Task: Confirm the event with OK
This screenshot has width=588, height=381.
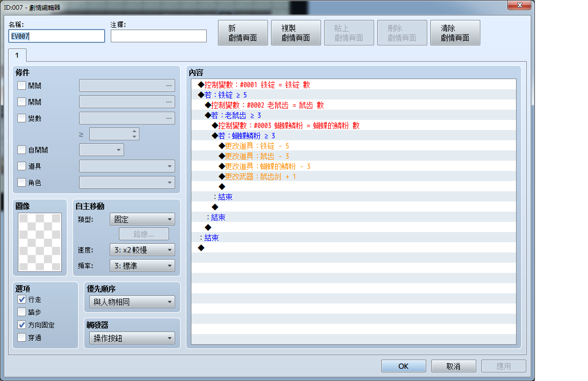Action: (404, 366)
